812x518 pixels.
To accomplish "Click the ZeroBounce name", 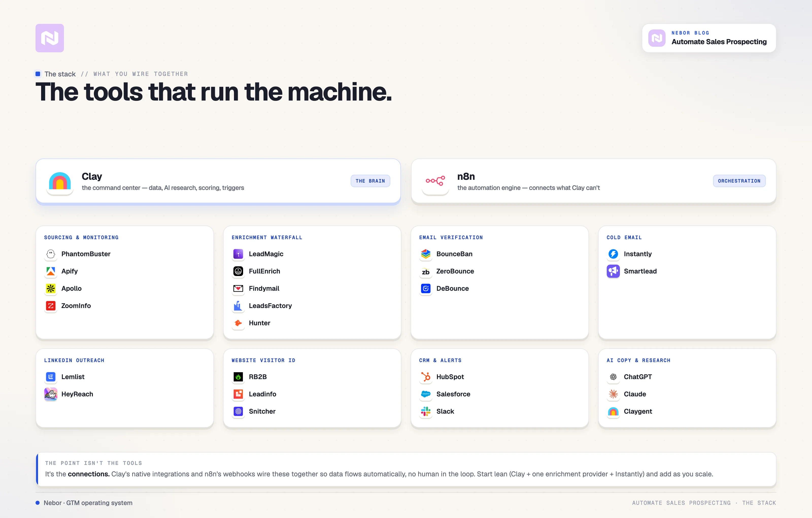I will point(455,271).
